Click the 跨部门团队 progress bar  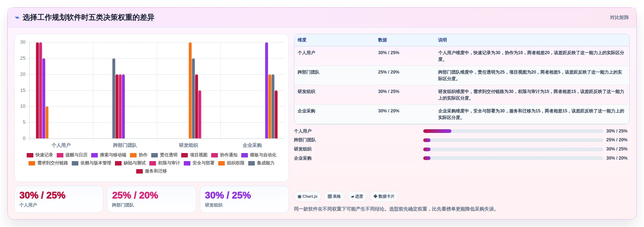pyautogui.click(x=513, y=140)
